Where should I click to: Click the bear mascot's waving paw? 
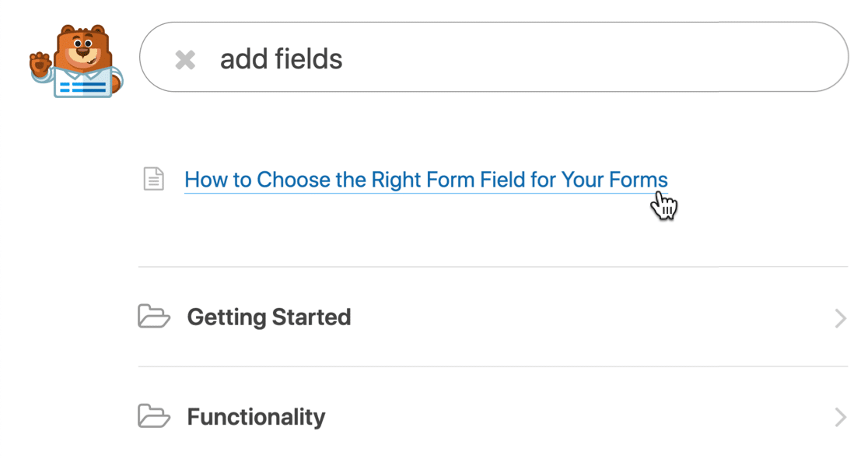[x=40, y=65]
